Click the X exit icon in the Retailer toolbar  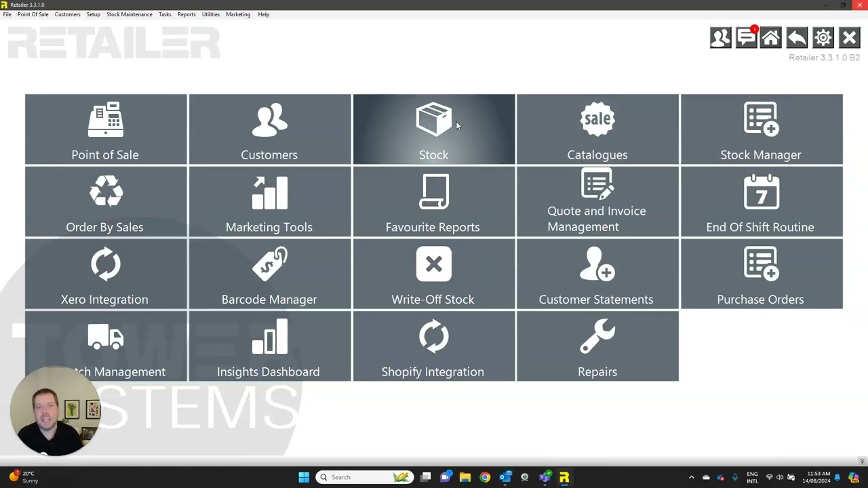849,38
